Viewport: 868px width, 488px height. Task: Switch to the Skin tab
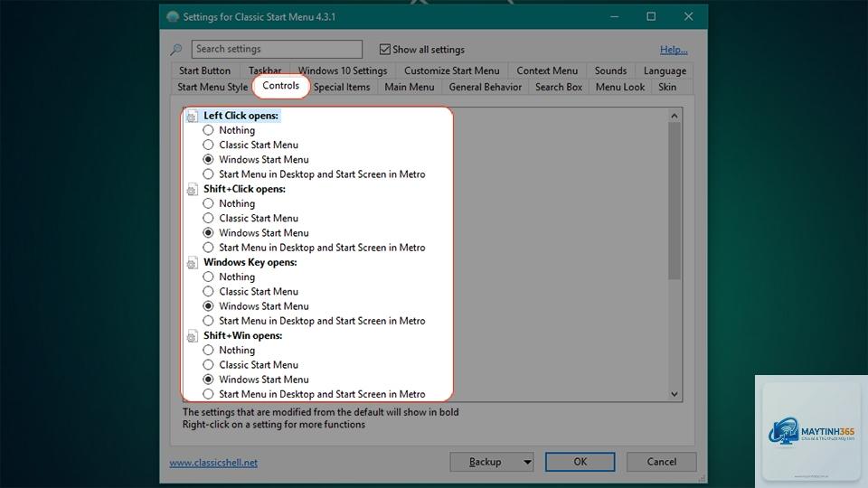coord(667,87)
